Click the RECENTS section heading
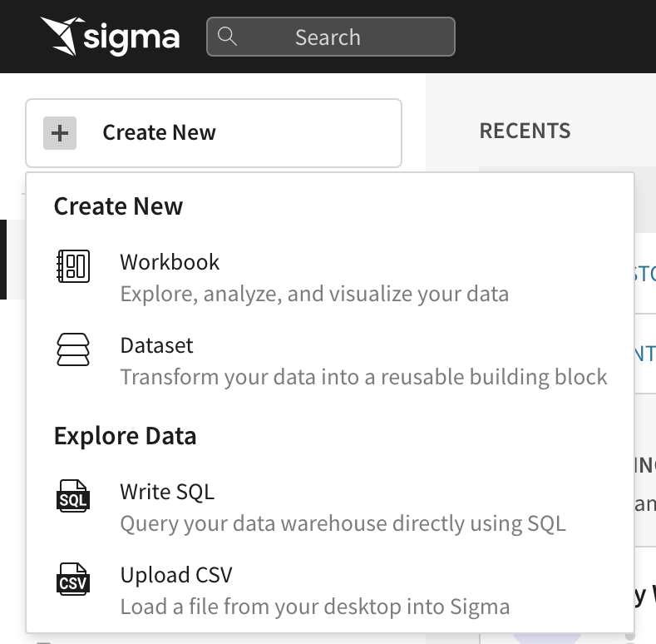This screenshot has height=644, width=656. click(525, 131)
